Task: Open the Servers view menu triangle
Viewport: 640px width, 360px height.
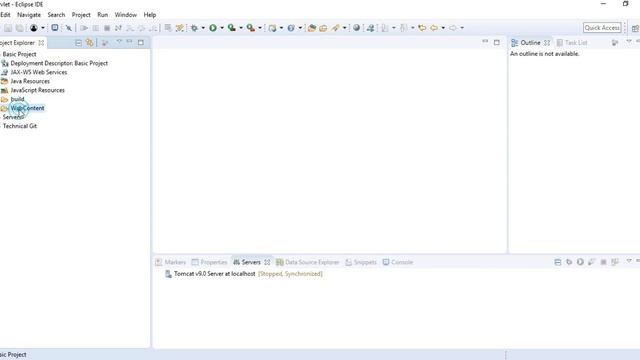Action: click(629, 261)
